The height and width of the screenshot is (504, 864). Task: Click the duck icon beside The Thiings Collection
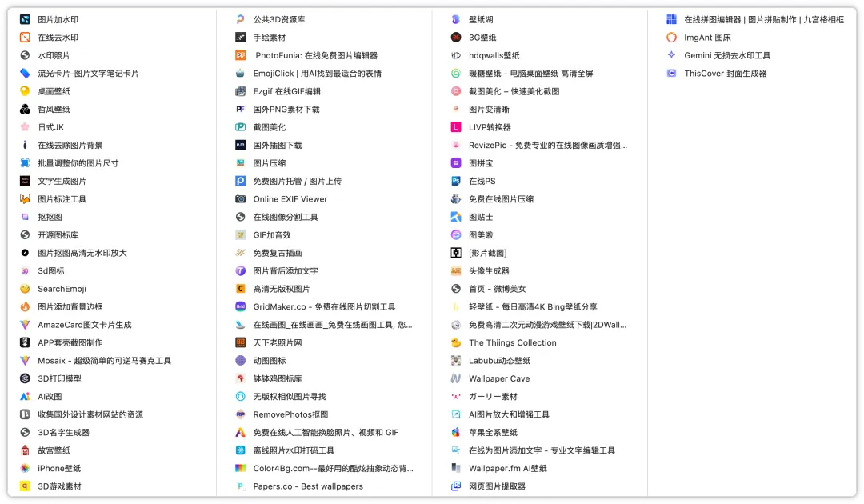[x=456, y=342]
